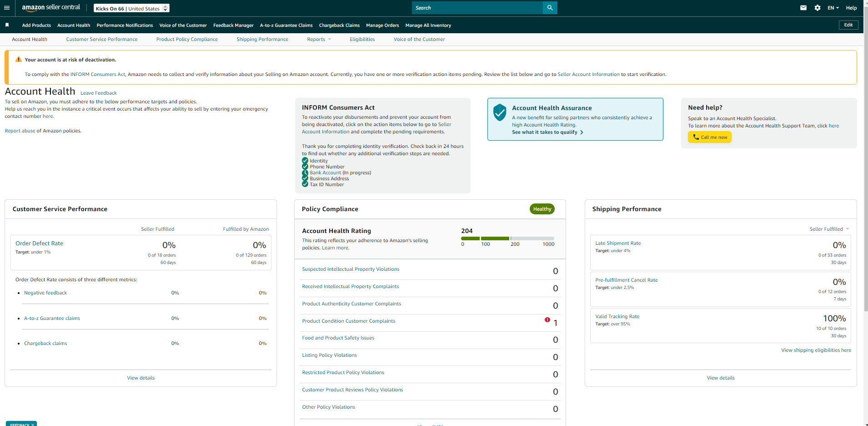Open the Bank Account verification link
868x426 pixels.
(326, 173)
